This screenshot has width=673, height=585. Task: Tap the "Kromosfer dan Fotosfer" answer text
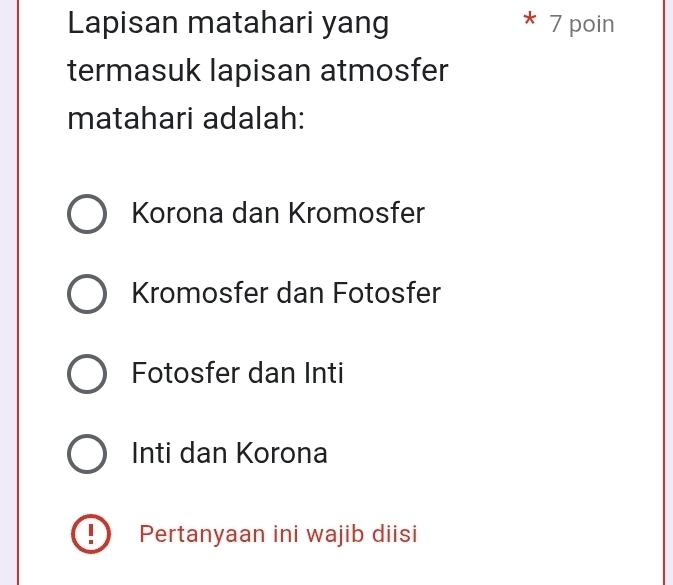(x=286, y=294)
